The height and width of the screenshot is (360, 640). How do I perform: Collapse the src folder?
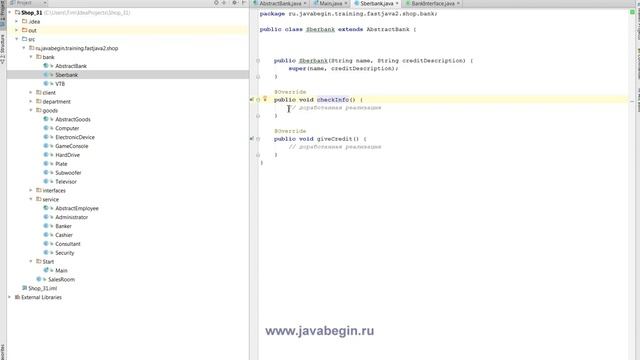[x=17, y=39]
